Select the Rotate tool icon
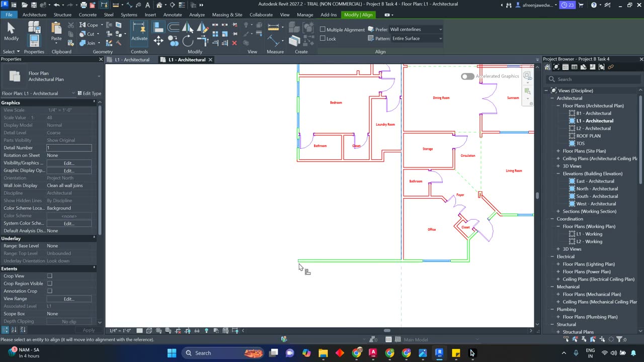The image size is (644, 362). click(188, 41)
